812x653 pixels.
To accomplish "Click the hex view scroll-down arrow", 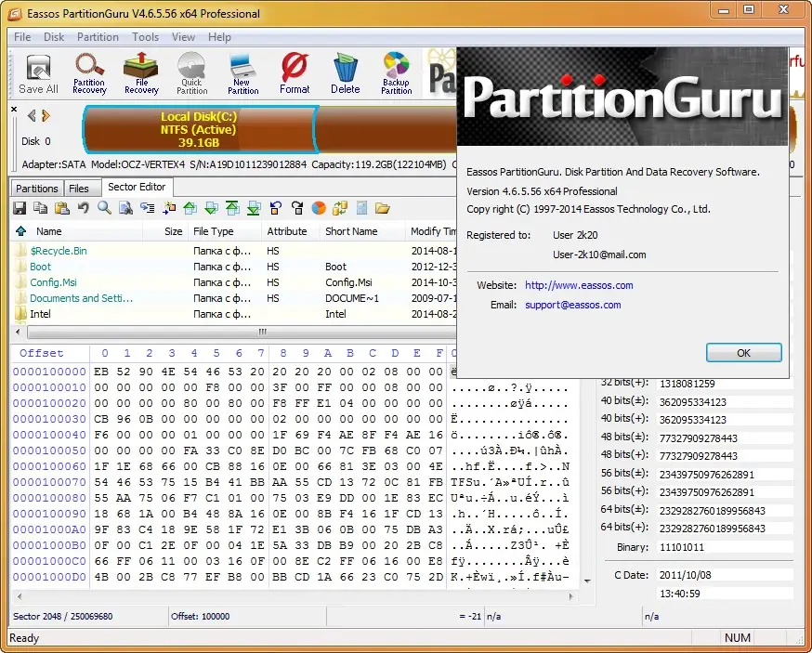I will pyautogui.click(x=587, y=581).
